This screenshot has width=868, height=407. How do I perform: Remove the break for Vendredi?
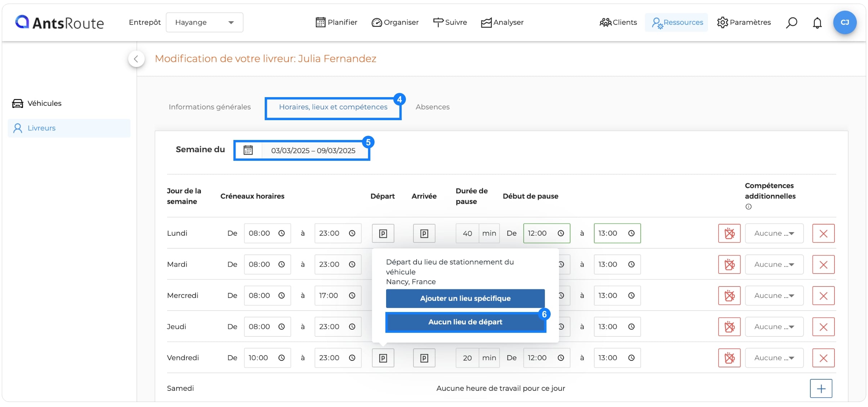[x=729, y=358]
